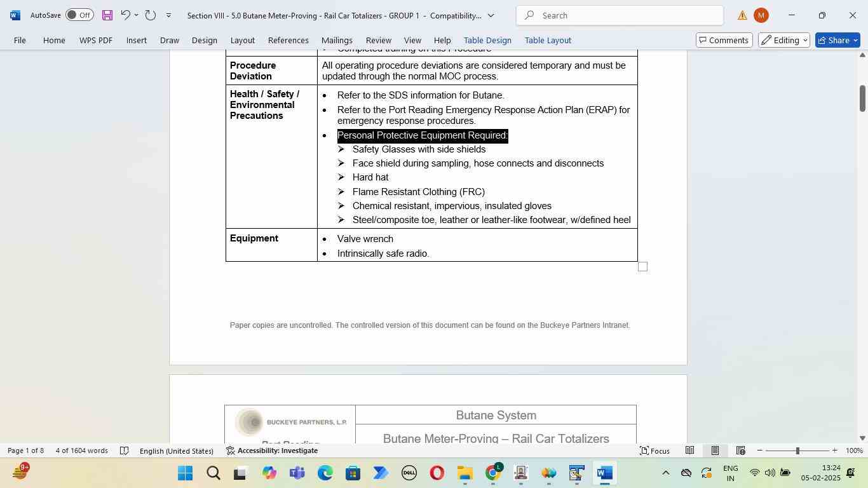Click the 100% zoom level
Screen dimensions: 868x488
point(855,451)
